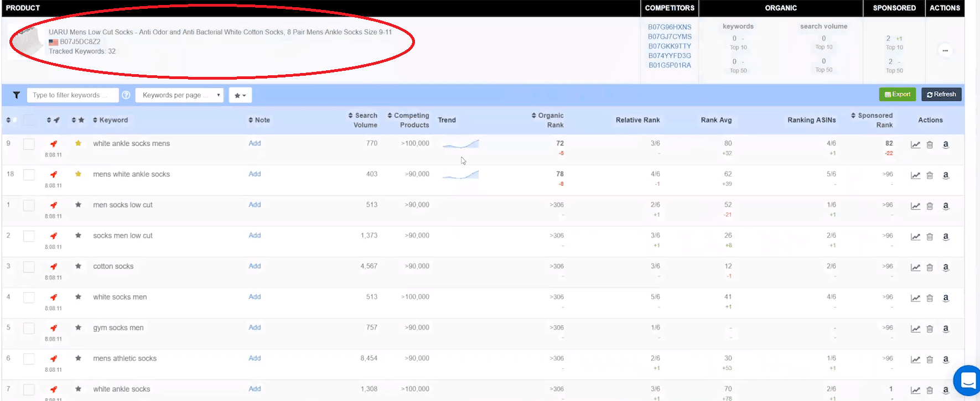This screenshot has width=980, height=401.
Task: Add a note for white ankle socks mens
Action: click(x=255, y=143)
